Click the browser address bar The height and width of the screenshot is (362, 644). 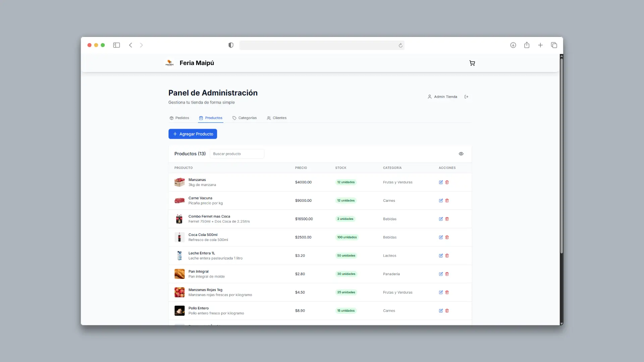(x=322, y=45)
